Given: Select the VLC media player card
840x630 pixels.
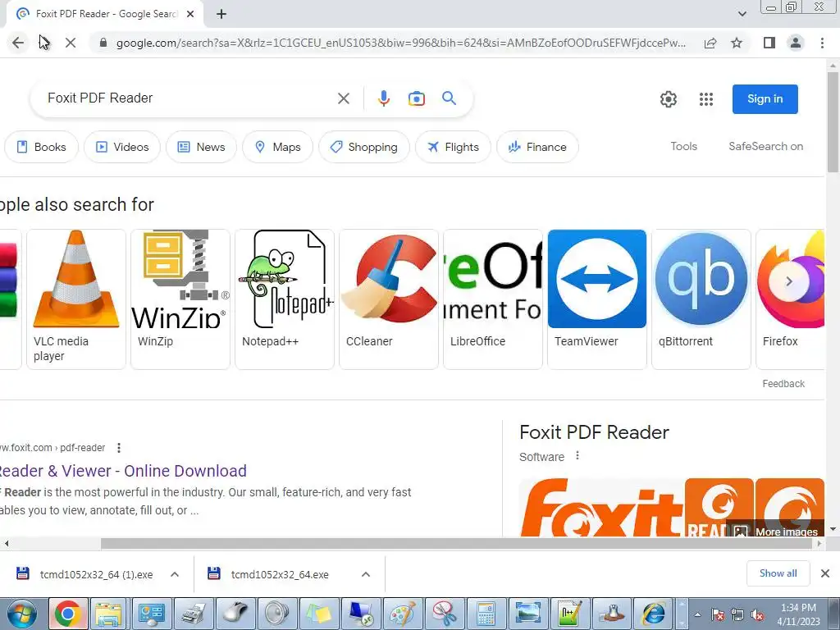Looking at the screenshot, I should [x=76, y=299].
